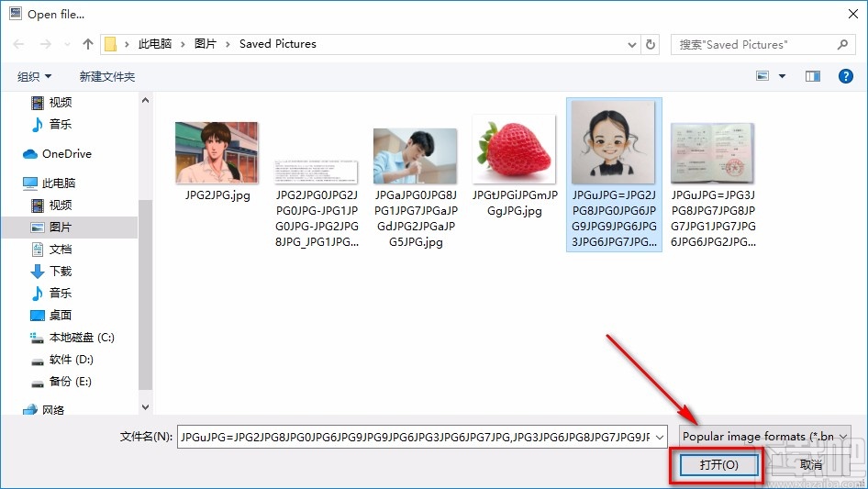This screenshot has width=868, height=489.
Task: Click the search Saved Pictures field
Action: tap(762, 45)
